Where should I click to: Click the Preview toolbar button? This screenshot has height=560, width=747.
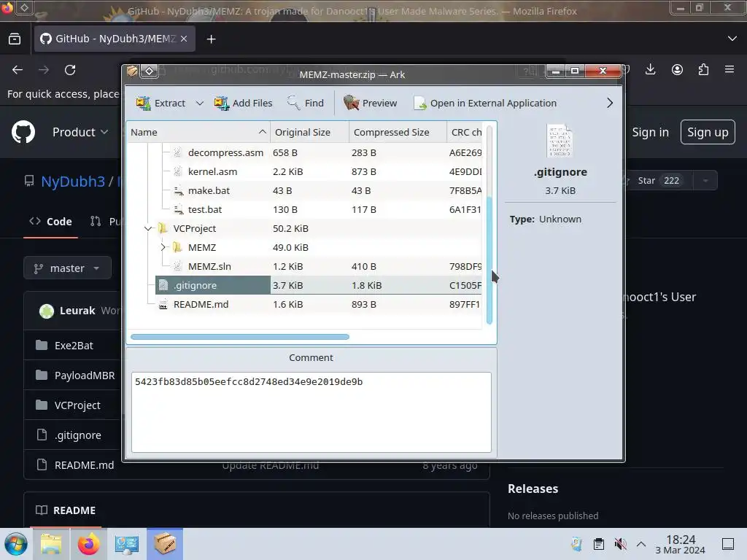pyautogui.click(x=370, y=103)
